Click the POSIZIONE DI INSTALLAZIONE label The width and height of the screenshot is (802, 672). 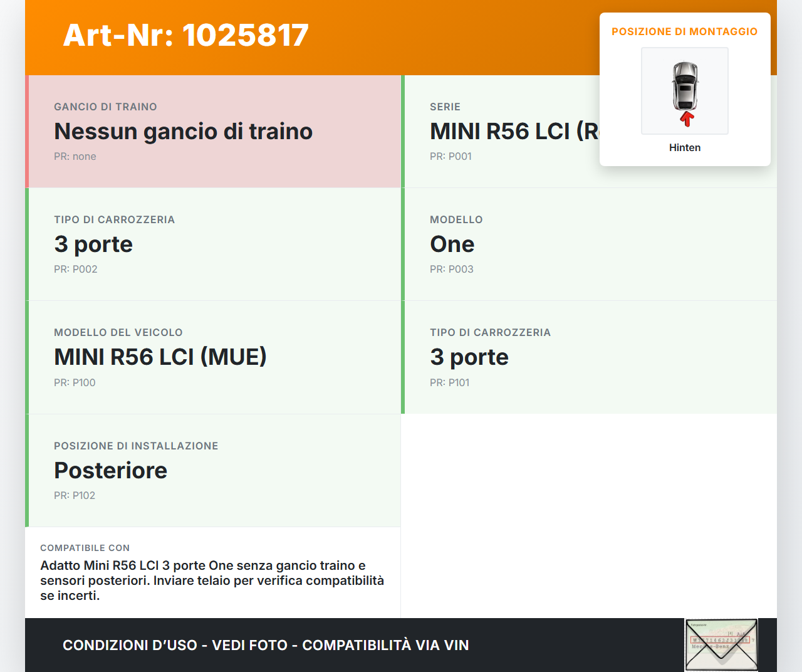tap(136, 446)
